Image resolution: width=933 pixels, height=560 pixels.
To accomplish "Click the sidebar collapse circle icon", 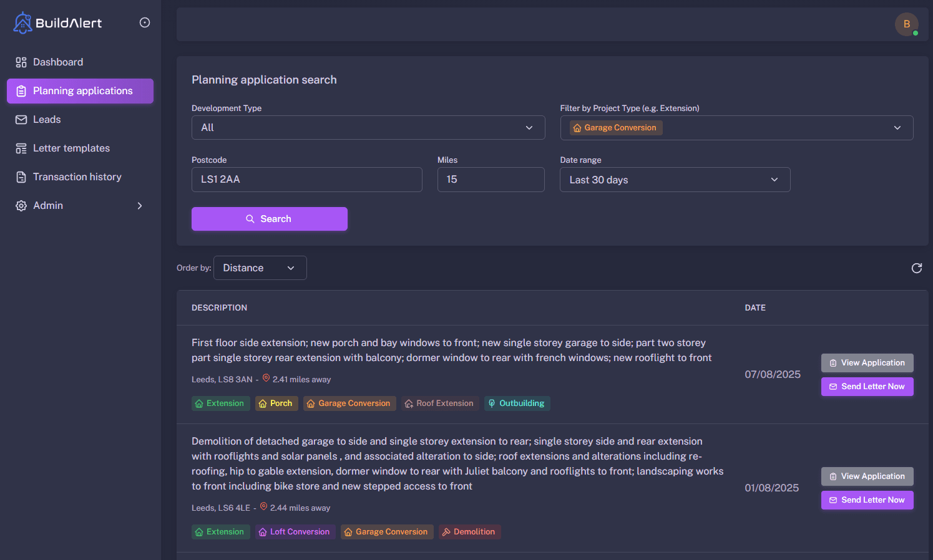I will [x=145, y=22].
